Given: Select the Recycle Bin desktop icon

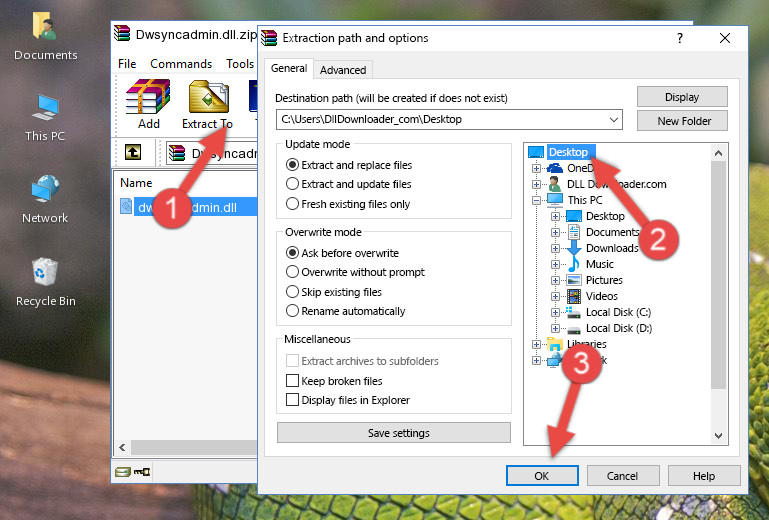Looking at the screenshot, I should [x=45, y=282].
